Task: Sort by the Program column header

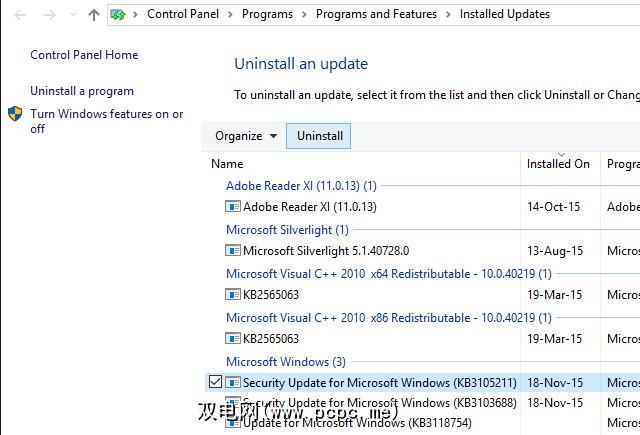Action: (623, 164)
